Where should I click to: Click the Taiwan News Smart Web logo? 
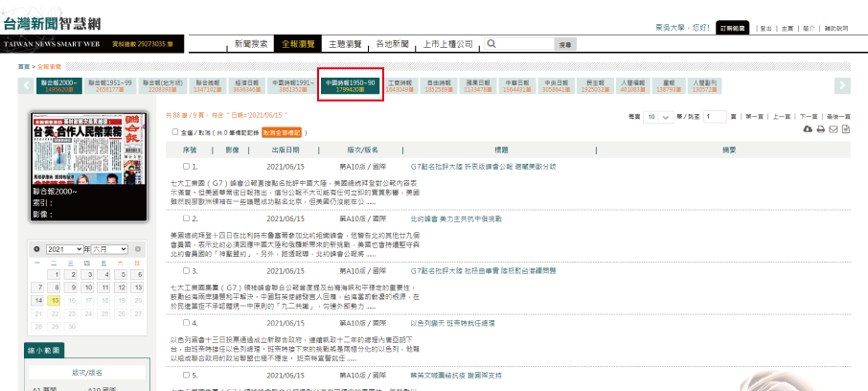click(x=53, y=24)
